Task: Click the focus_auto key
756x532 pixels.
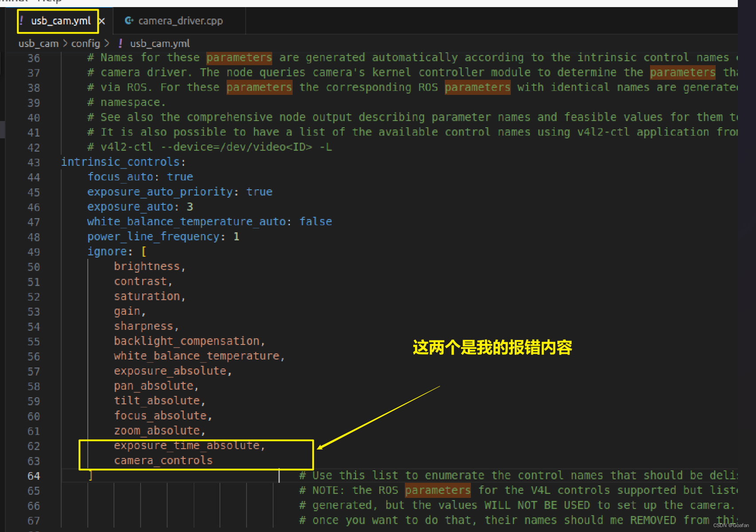Action: click(120, 177)
